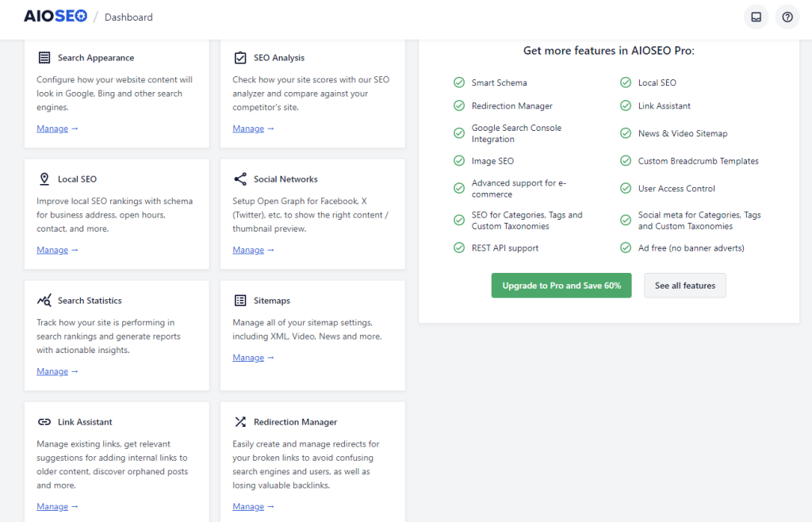812x522 pixels.
Task: Select the Redirection Manager arrows icon
Action: tap(240, 421)
